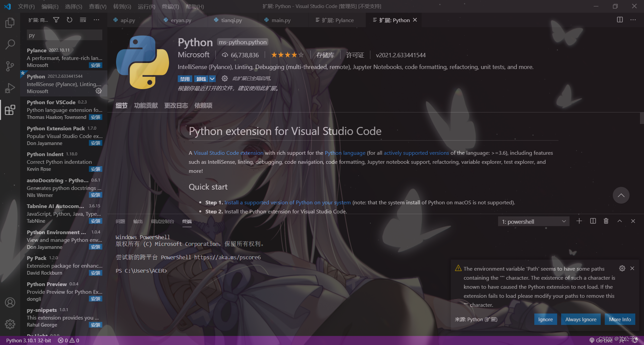Create a new terminal with the plus icon
Viewport: 644px width, 345px height.
[579, 221]
